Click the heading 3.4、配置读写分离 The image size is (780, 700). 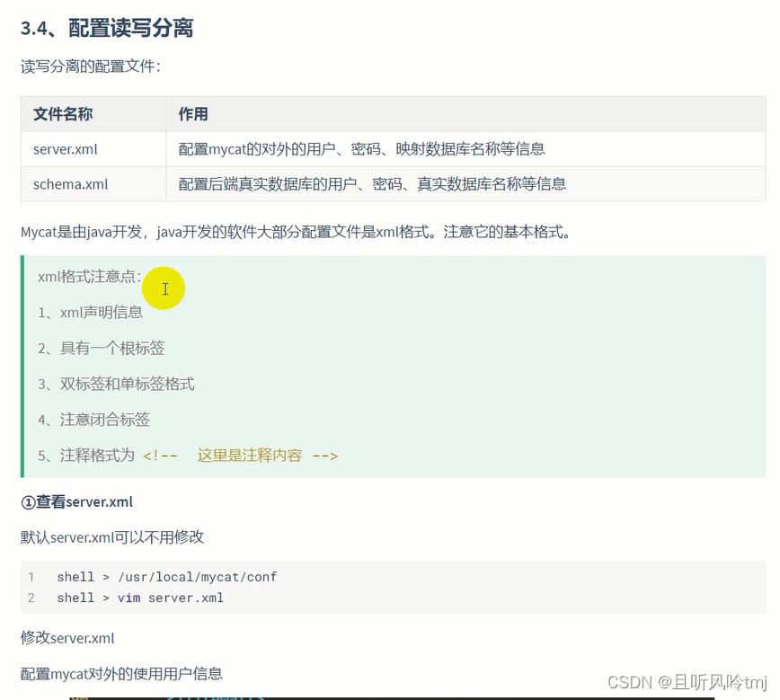pyautogui.click(x=108, y=30)
